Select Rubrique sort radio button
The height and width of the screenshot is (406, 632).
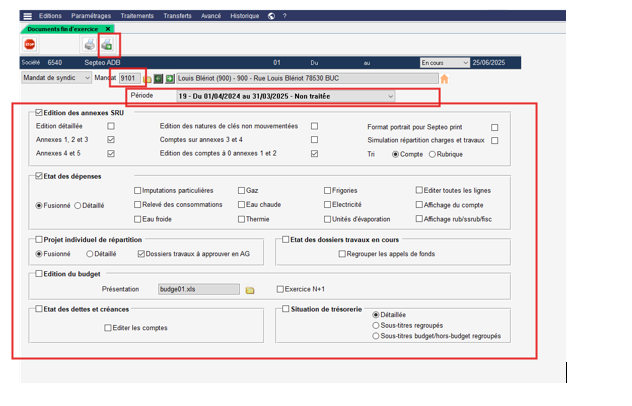coord(428,154)
